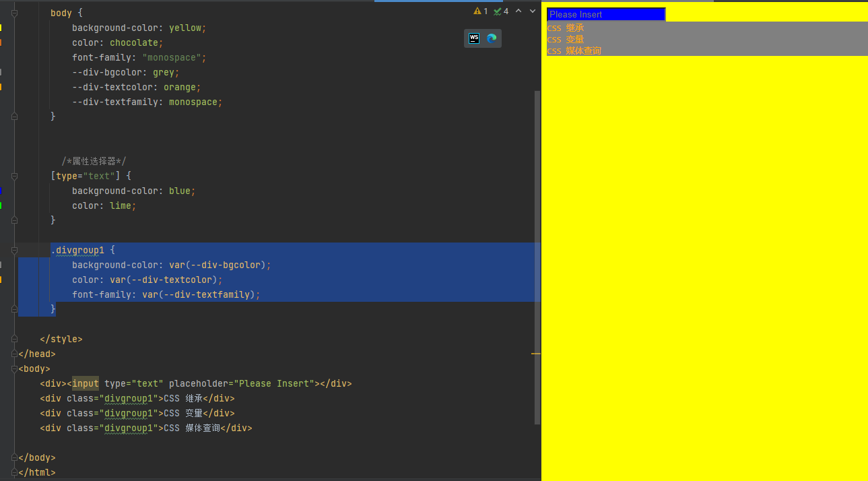Collapse the body CSS rule block

[14, 13]
